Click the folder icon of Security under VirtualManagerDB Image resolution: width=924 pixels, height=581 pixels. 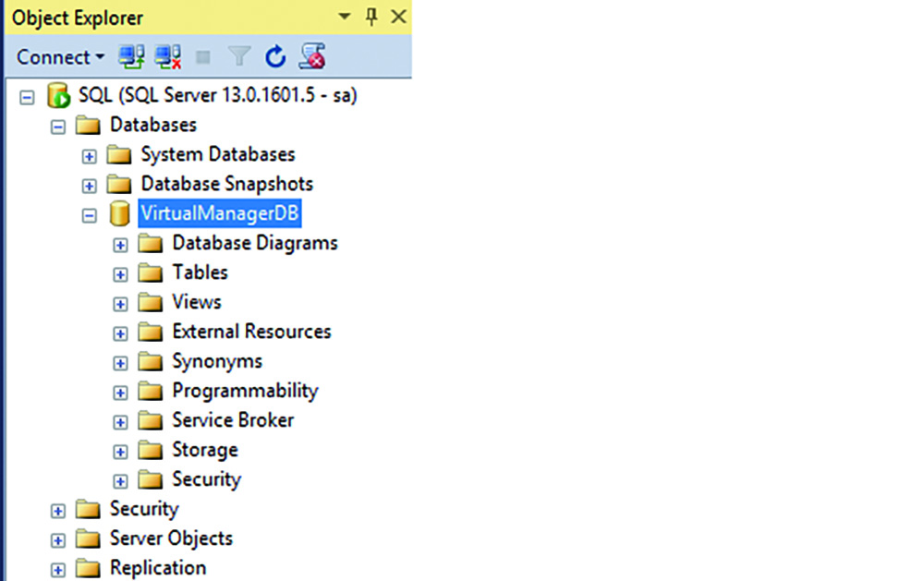[151, 479]
